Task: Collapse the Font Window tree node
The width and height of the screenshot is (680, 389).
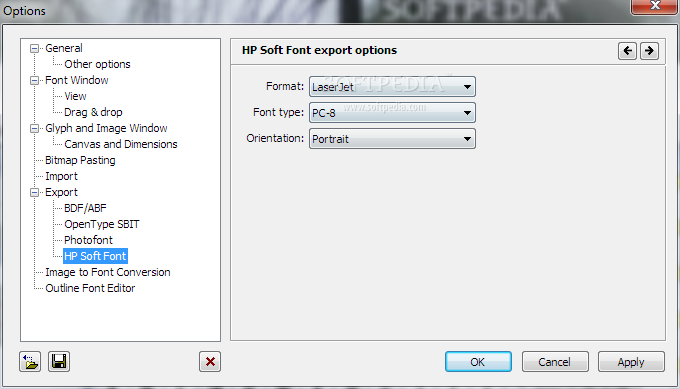Action: coord(34,80)
